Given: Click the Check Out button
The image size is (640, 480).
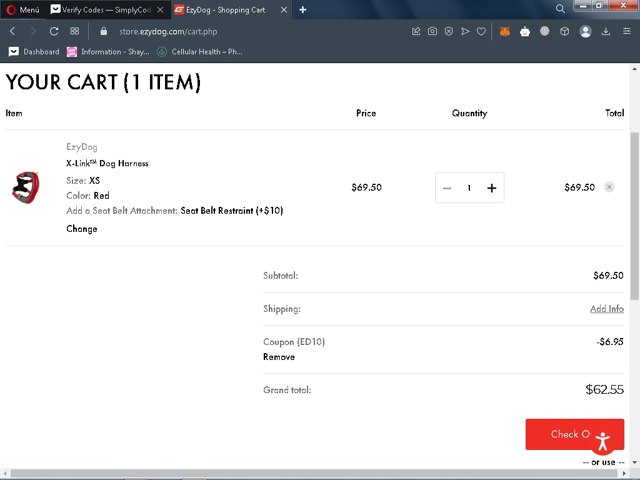Looking at the screenshot, I should (575, 434).
